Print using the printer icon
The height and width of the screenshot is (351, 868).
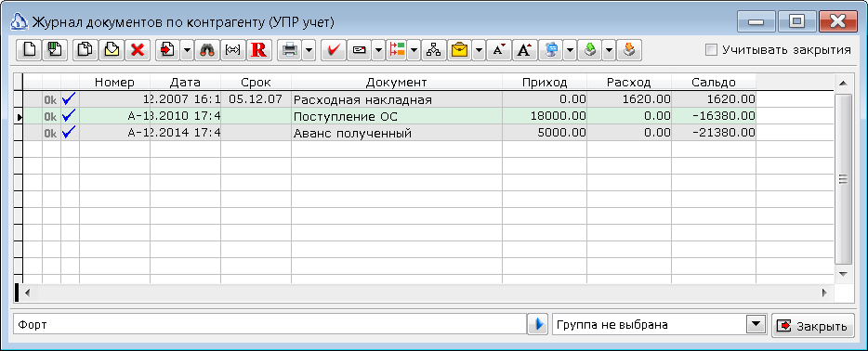[x=290, y=50]
